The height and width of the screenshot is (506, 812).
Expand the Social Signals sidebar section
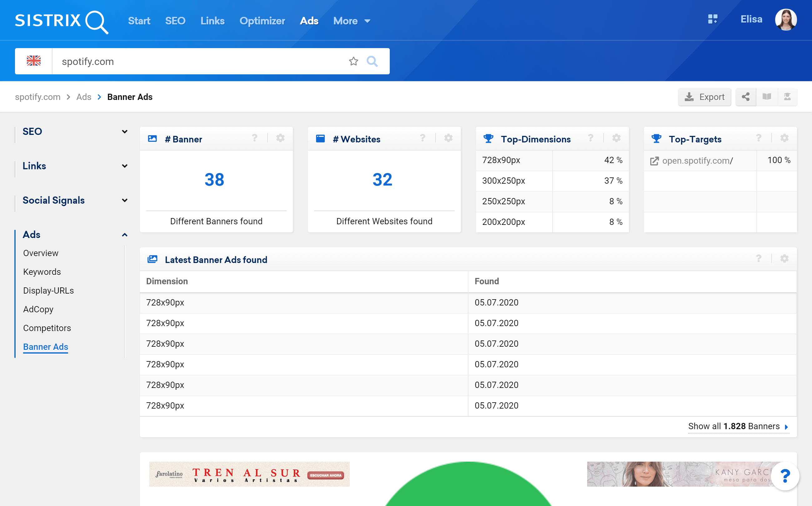pyautogui.click(x=125, y=201)
